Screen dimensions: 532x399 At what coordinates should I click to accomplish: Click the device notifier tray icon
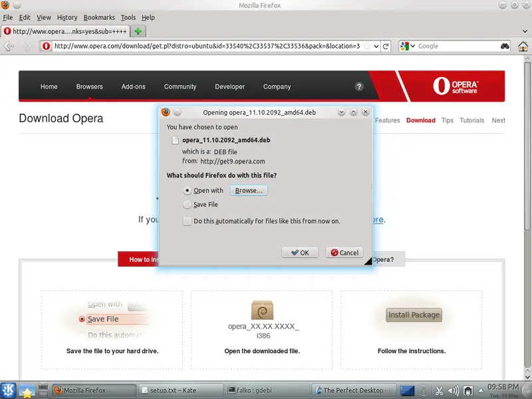tap(468, 391)
